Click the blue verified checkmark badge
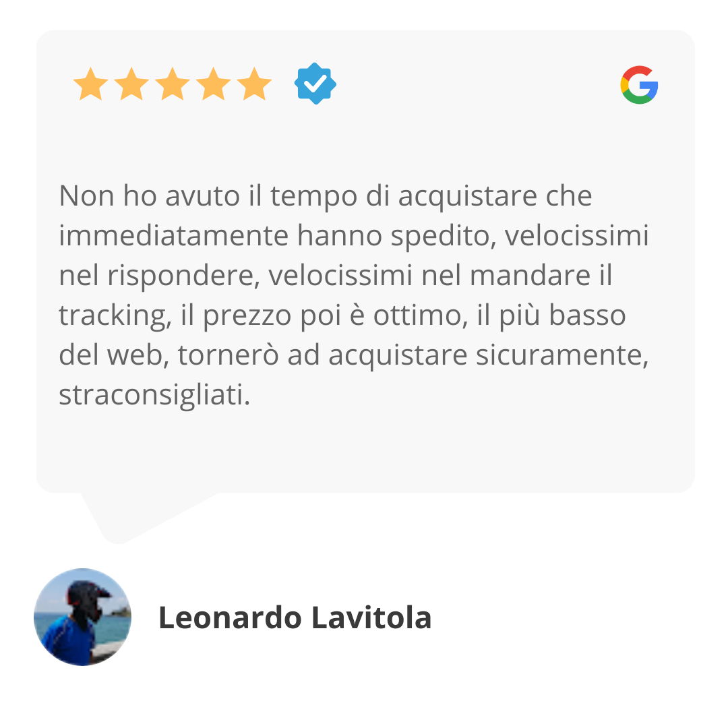The width and height of the screenshot is (728, 728). (315, 84)
